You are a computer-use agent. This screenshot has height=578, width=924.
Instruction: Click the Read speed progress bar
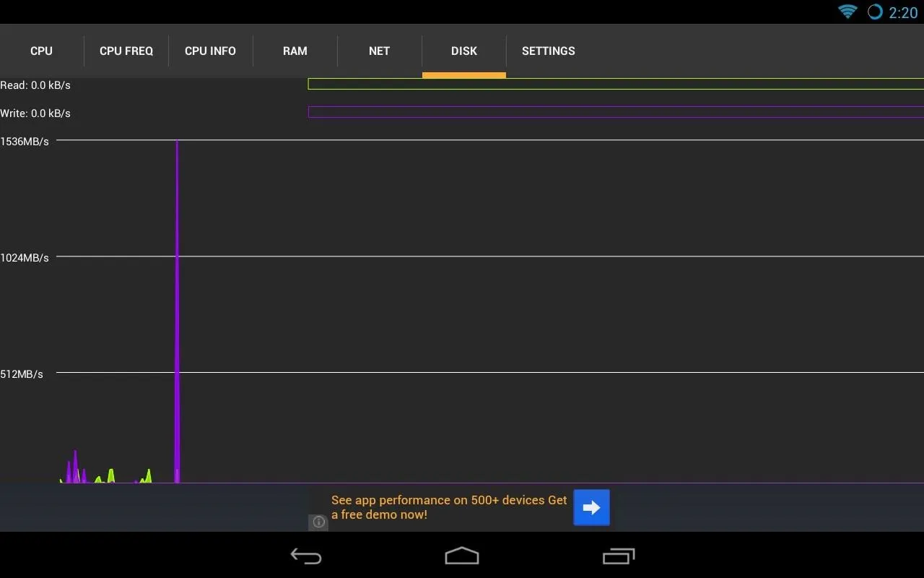tap(616, 84)
